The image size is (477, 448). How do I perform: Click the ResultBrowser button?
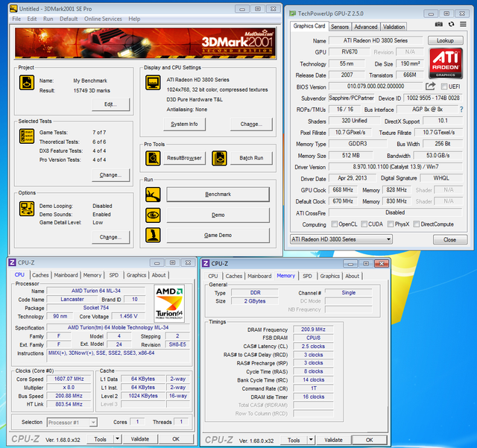(x=184, y=158)
